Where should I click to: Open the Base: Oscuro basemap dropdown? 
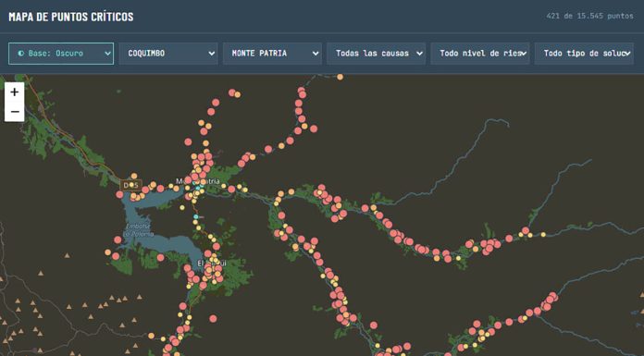[61, 54]
